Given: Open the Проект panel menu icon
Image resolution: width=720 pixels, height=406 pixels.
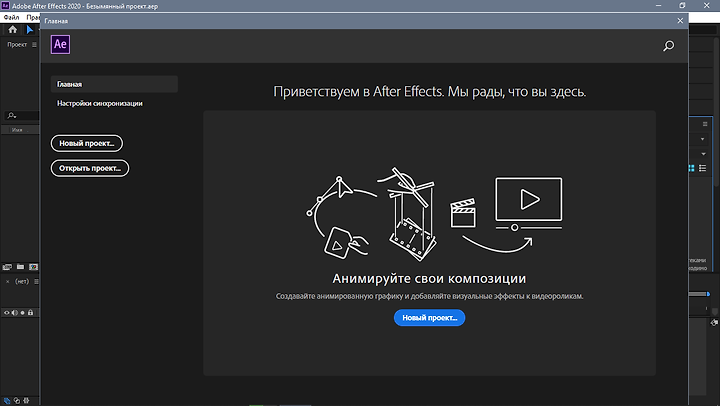Looking at the screenshot, I should tap(34, 45).
